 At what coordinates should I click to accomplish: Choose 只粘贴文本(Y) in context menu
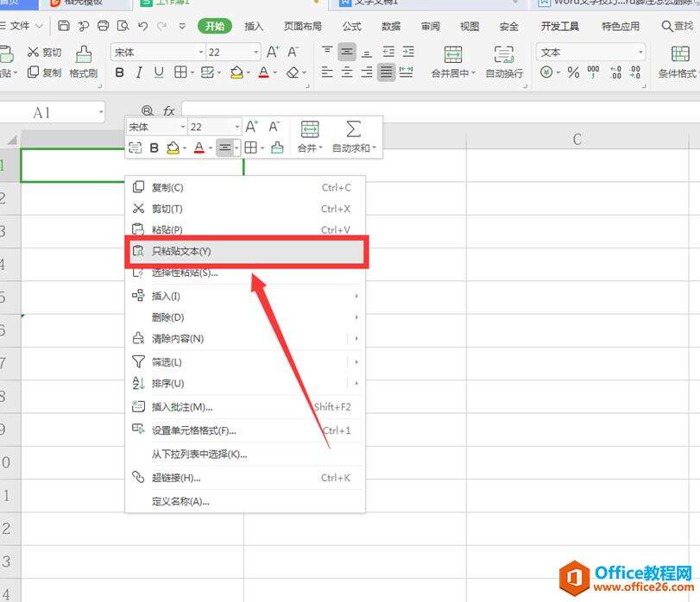[245, 251]
